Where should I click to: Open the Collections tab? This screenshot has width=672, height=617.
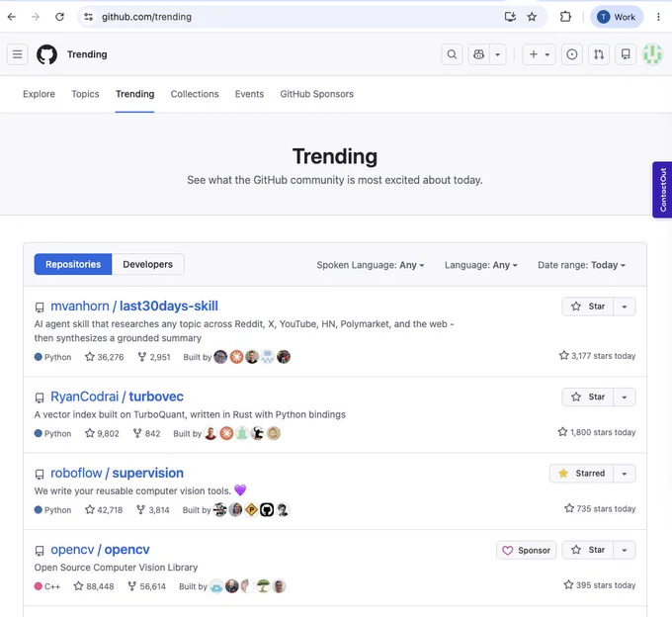point(195,94)
